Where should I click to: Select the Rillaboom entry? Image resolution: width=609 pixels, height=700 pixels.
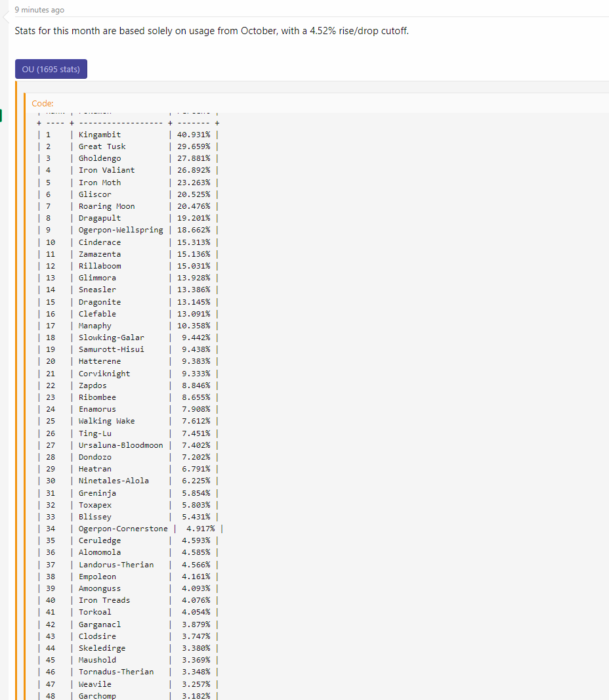(100, 266)
